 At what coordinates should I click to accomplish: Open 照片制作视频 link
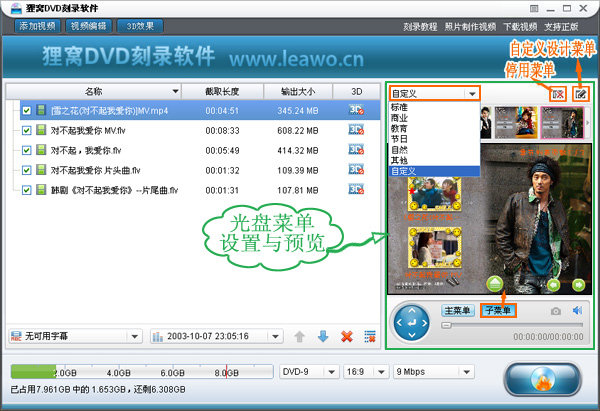click(470, 27)
